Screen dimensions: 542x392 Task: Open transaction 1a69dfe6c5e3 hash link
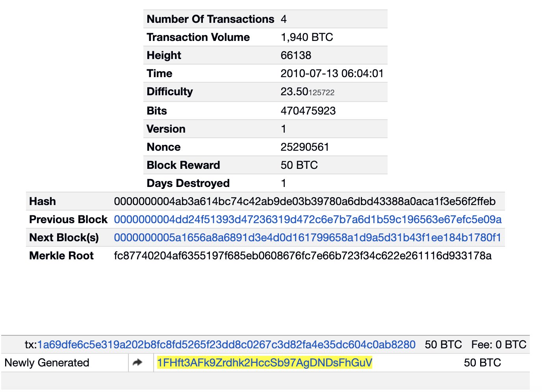point(226,344)
